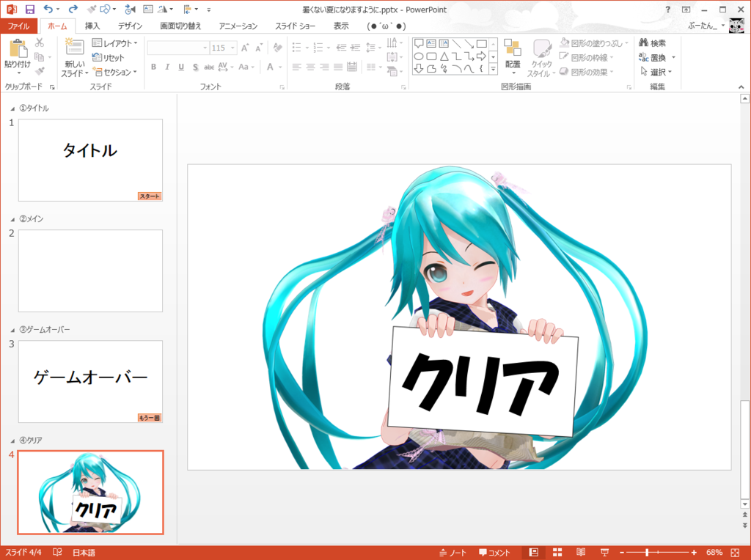This screenshot has height=560, width=751.
Task: Open the Animations (アニメーション) tab
Action: (238, 26)
